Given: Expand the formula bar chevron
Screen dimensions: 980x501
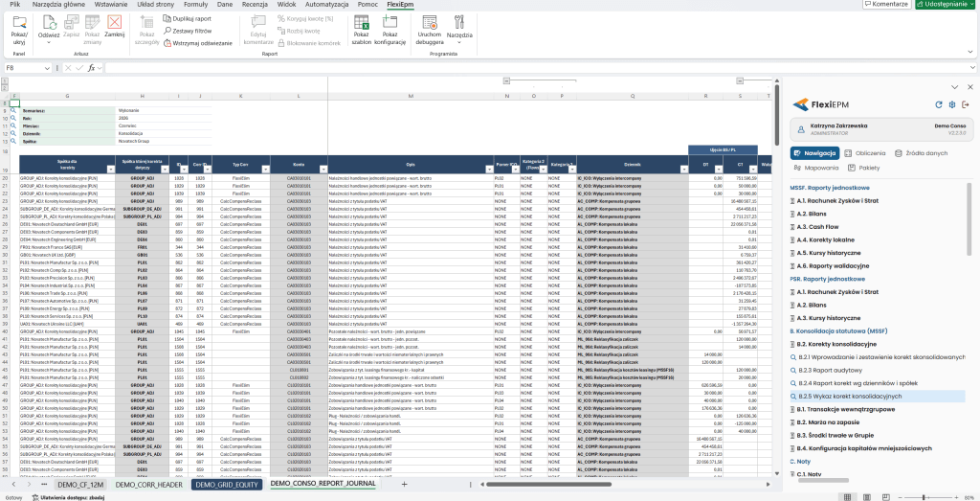Looking at the screenshot, I should coord(972,68).
